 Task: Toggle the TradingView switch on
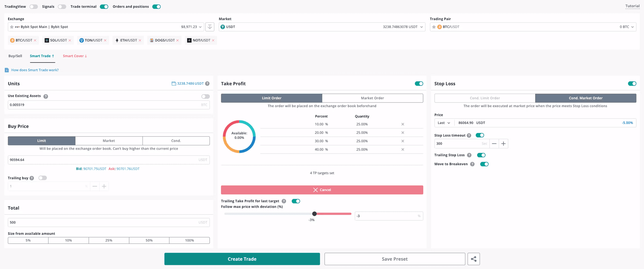pos(34,6)
